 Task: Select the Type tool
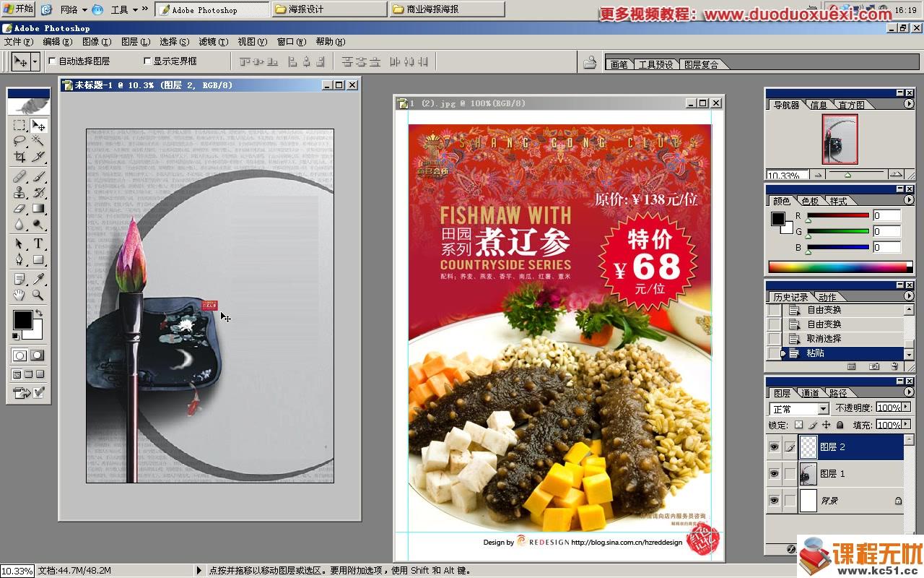click(38, 243)
